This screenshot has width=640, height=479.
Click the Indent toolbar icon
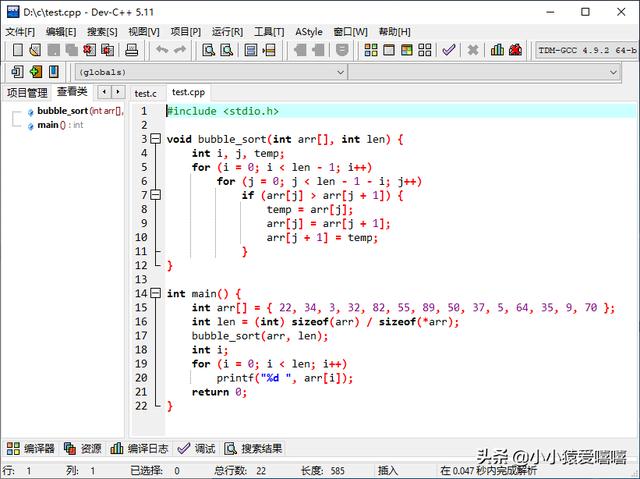tap(300, 50)
